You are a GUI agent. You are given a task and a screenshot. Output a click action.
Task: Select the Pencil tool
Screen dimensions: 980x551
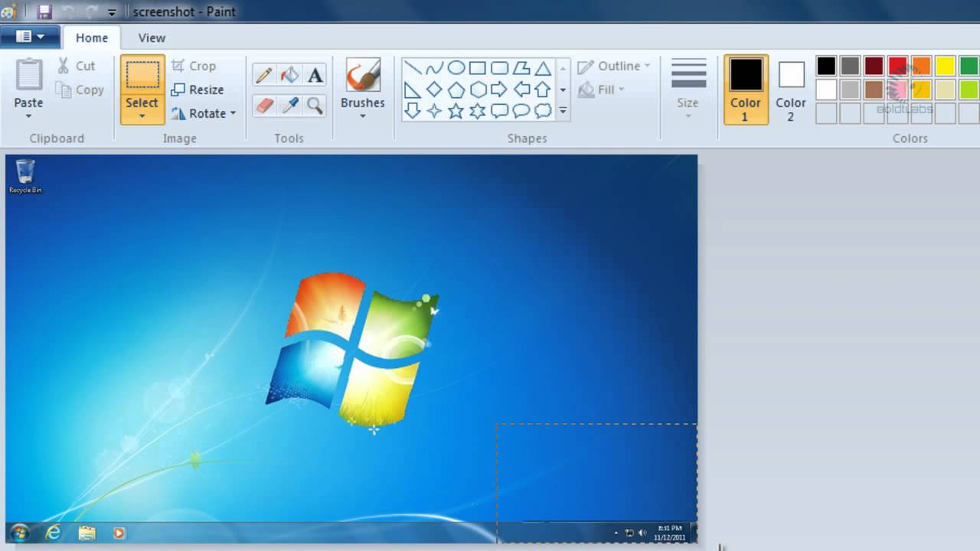pos(264,75)
